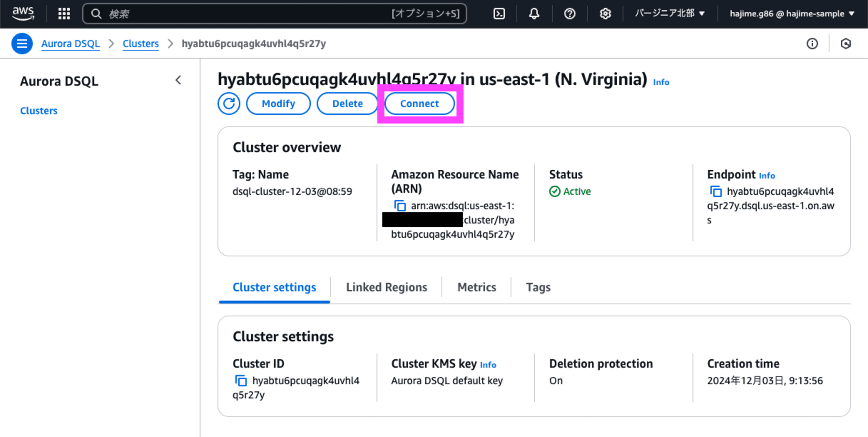The height and width of the screenshot is (437, 868).
Task: Click the breadcrumb cluster id hyabtu6pcuqagk4uvhl4q5r27y
Action: click(x=253, y=43)
